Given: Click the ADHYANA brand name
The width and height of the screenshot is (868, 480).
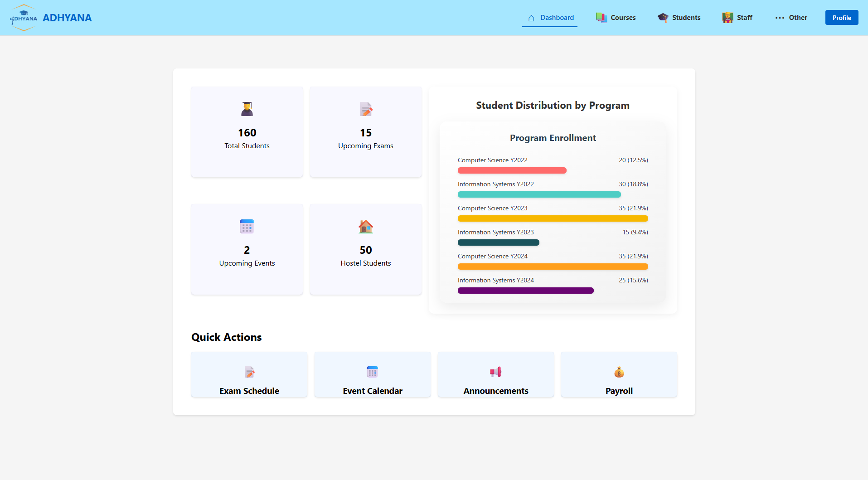Looking at the screenshot, I should 67,18.
